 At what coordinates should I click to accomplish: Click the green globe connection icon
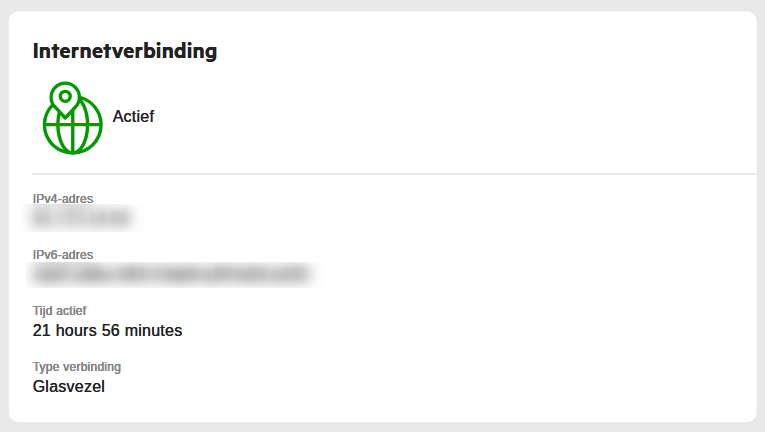[x=73, y=124]
